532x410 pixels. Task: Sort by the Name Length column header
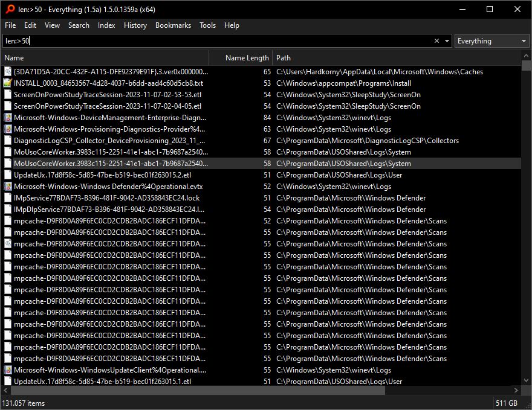pyautogui.click(x=241, y=58)
